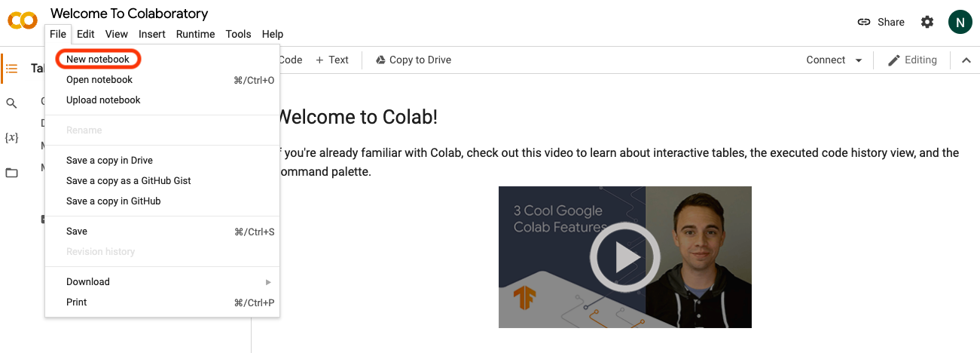Open the Files folder icon in sidebar
980x353 pixels.
click(11, 173)
